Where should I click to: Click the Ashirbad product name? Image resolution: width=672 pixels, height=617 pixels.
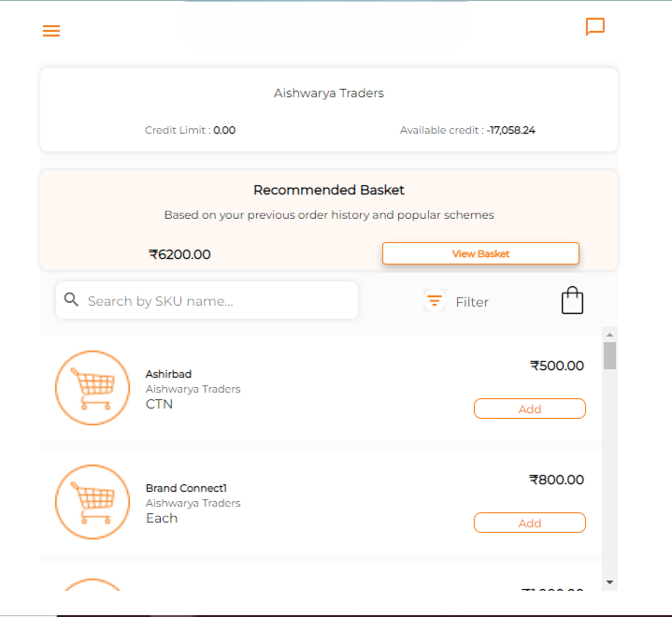(168, 374)
